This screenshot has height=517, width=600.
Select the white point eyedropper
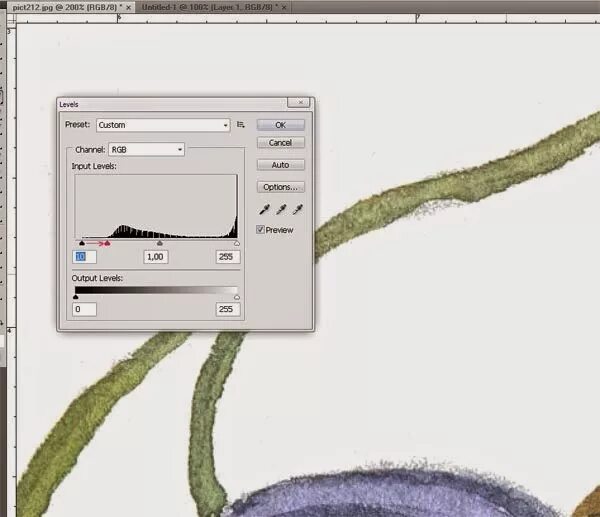coord(298,209)
